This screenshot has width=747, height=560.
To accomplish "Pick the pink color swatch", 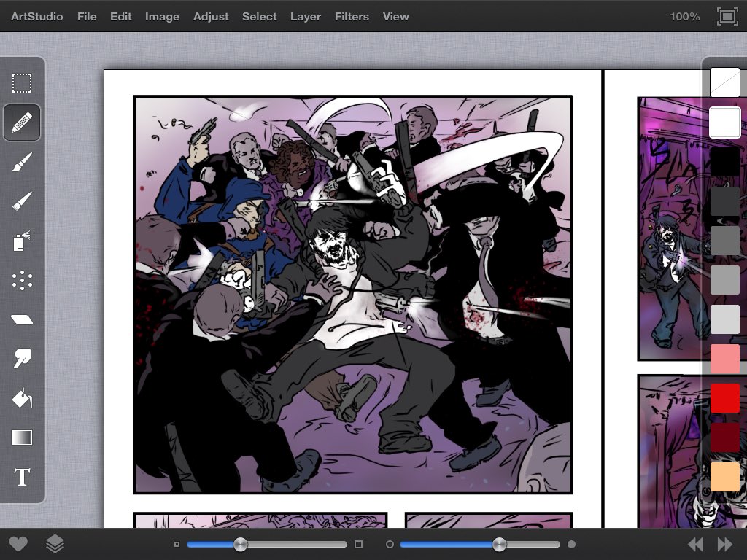I will click(x=725, y=359).
